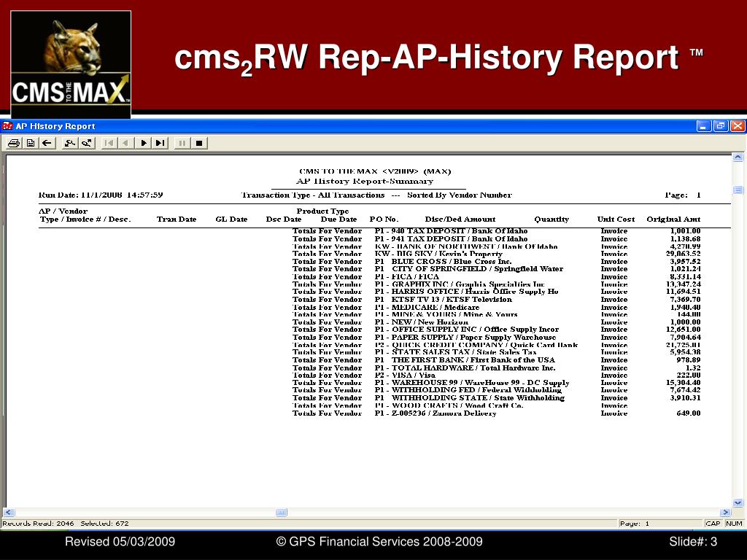
Task: Click vertical scrollbar thumb
Action: point(738,190)
